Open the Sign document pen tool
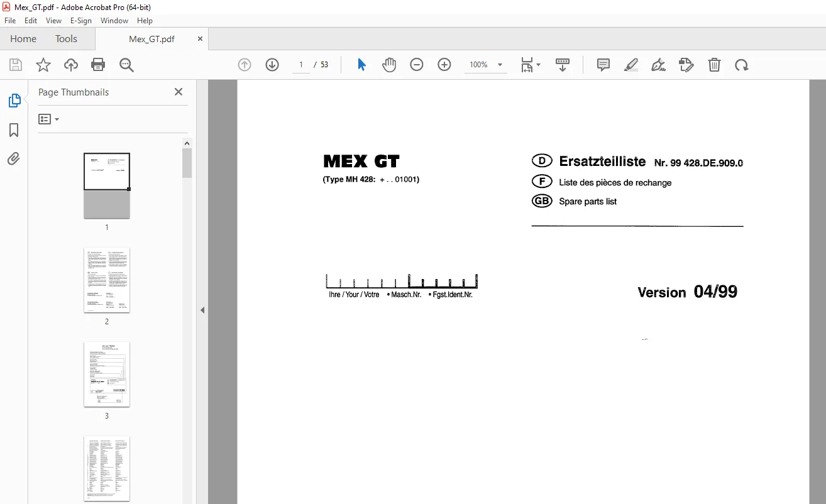 point(659,65)
